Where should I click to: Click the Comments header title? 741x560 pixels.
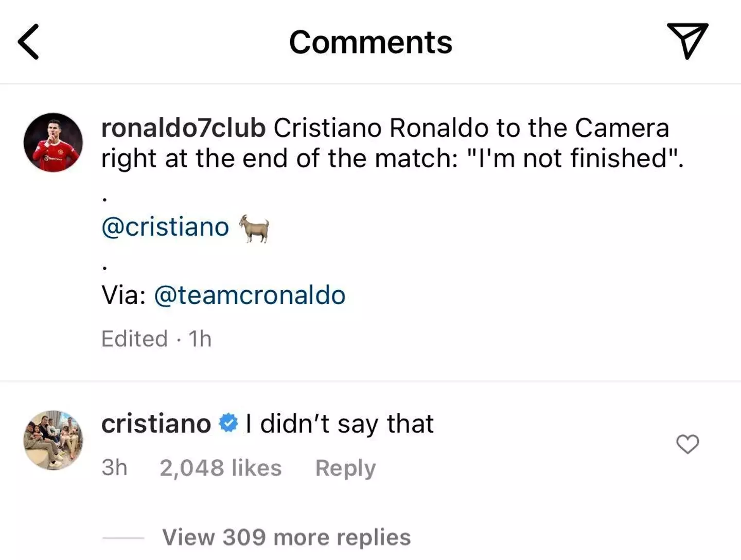click(x=370, y=42)
